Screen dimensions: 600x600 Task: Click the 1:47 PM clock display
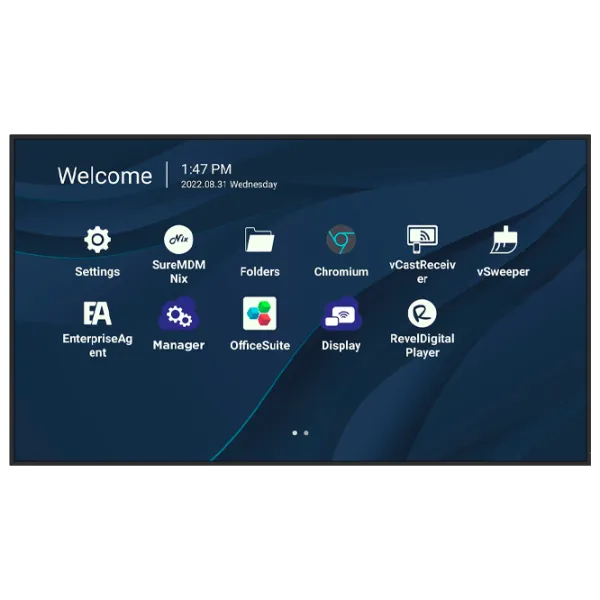(x=206, y=169)
